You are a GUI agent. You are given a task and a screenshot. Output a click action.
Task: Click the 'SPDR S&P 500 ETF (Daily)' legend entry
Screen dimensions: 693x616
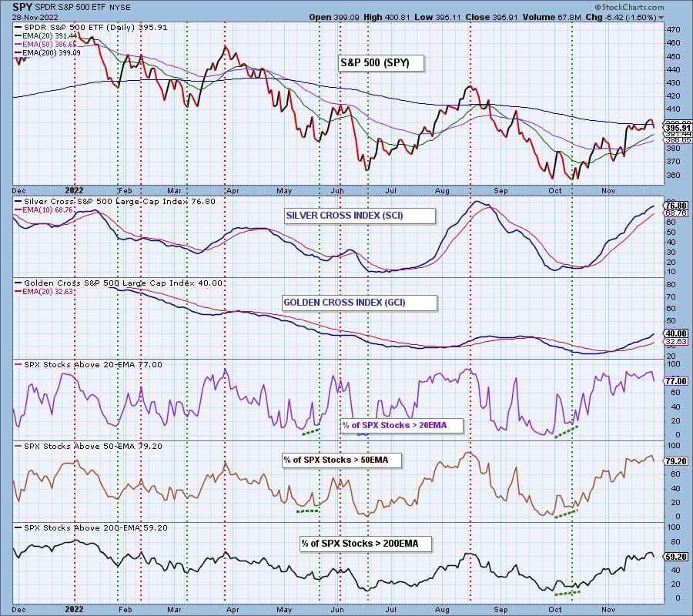pyautogui.click(x=91, y=28)
